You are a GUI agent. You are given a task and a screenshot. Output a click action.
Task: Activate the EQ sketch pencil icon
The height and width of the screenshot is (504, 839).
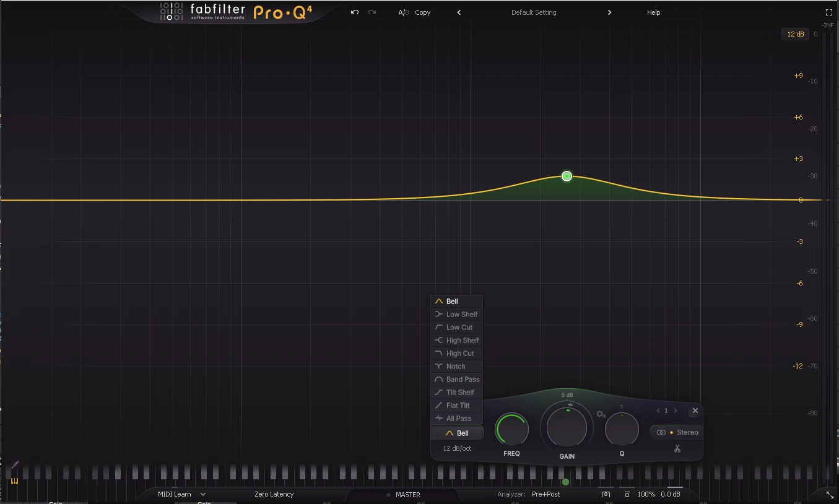tap(15, 465)
